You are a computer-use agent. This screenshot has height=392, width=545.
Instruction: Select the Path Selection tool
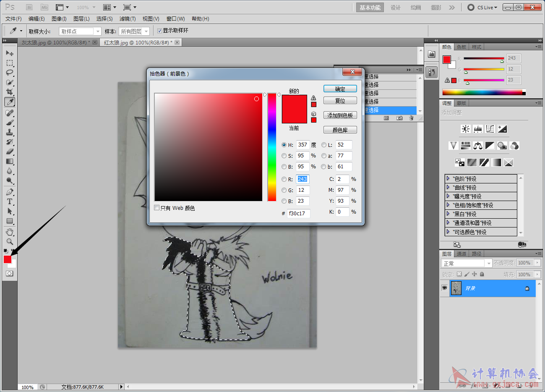[10, 211]
